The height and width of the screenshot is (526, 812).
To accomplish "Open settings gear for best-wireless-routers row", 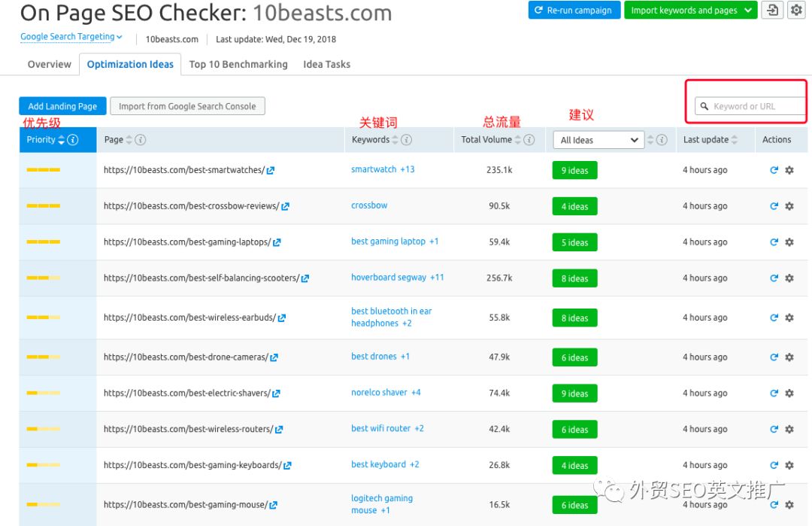I will (x=789, y=429).
